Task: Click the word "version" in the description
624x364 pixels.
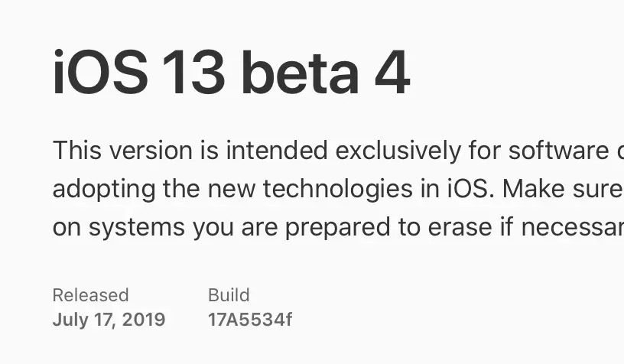Action: (151, 151)
